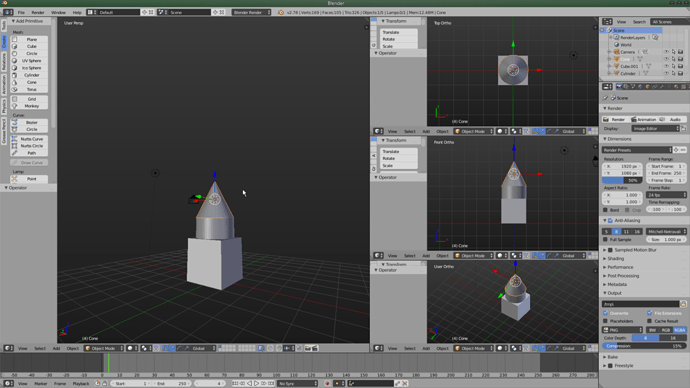The height and width of the screenshot is (388, 690).
Task: Click the End frame field in timeline
Action: tap(172, 384)
